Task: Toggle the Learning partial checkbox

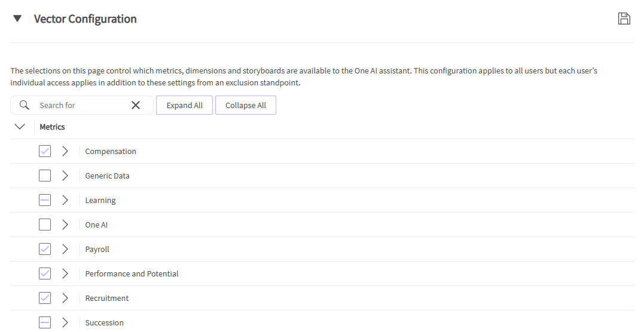Action: 45,200
